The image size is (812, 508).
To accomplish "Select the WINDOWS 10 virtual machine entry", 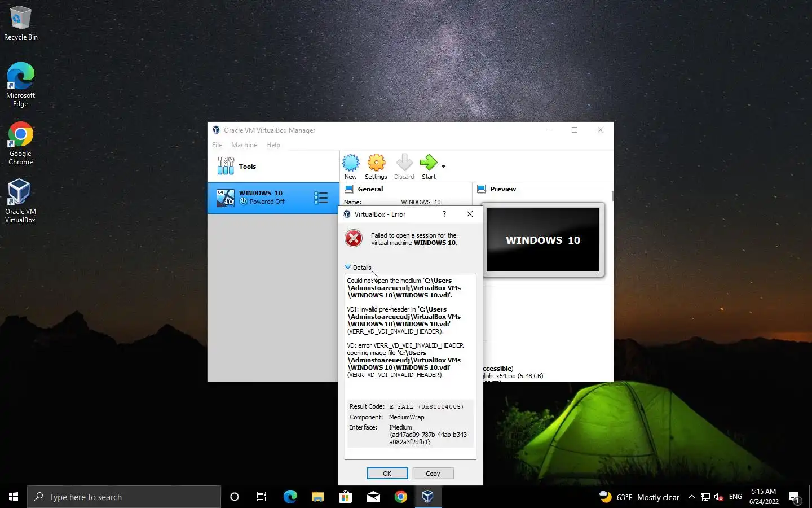I will [x=273, y=198].
